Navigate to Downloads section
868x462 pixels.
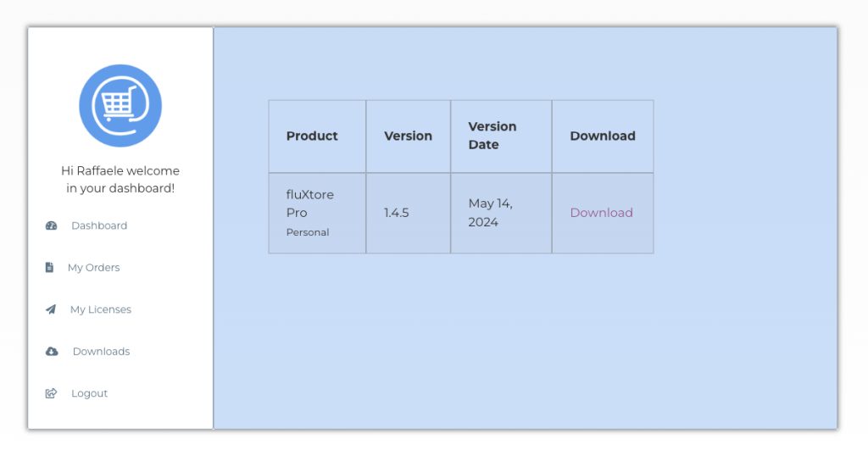[x=101, y=352]
